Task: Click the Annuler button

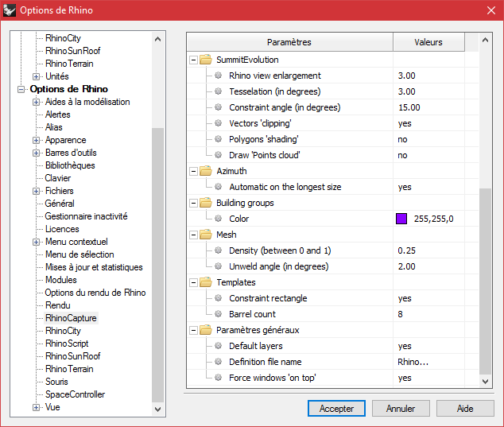Action: click(401, 409)
